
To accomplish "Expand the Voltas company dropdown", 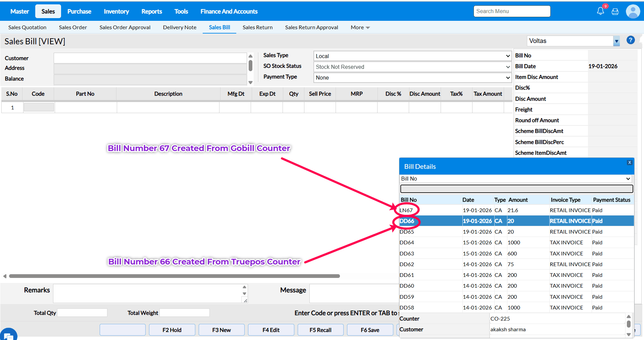I will pos(616,41).
